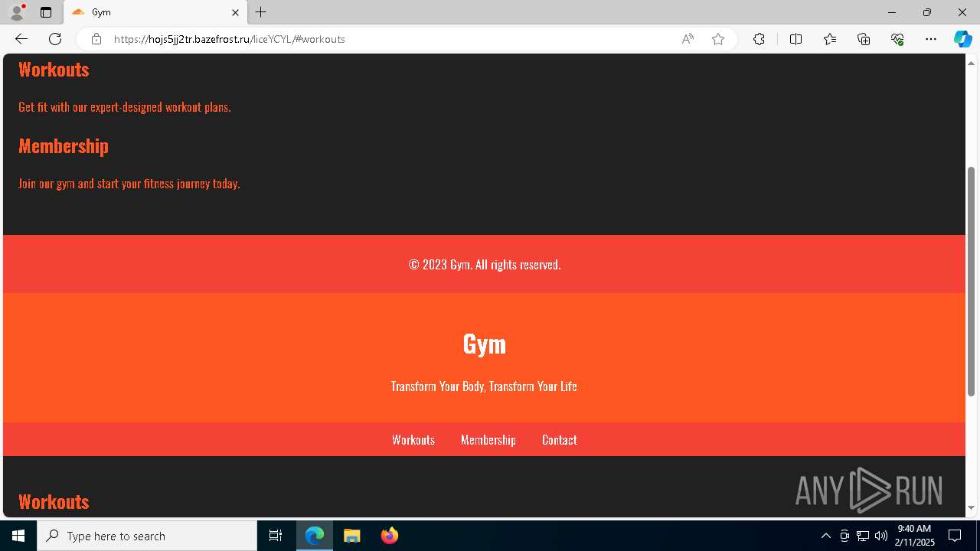Open network status tray icon
Screen dimensions: 980x551
(x=862, y=536)
